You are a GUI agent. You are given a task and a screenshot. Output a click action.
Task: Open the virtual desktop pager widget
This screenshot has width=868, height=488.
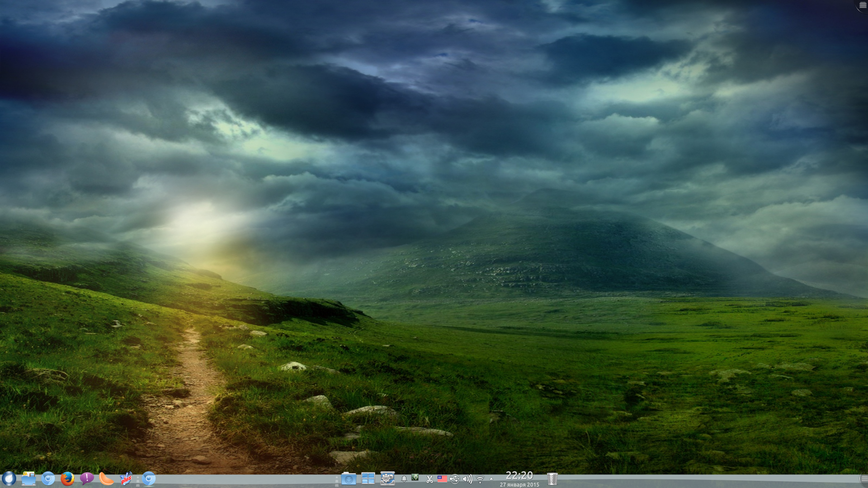(368, 479)
